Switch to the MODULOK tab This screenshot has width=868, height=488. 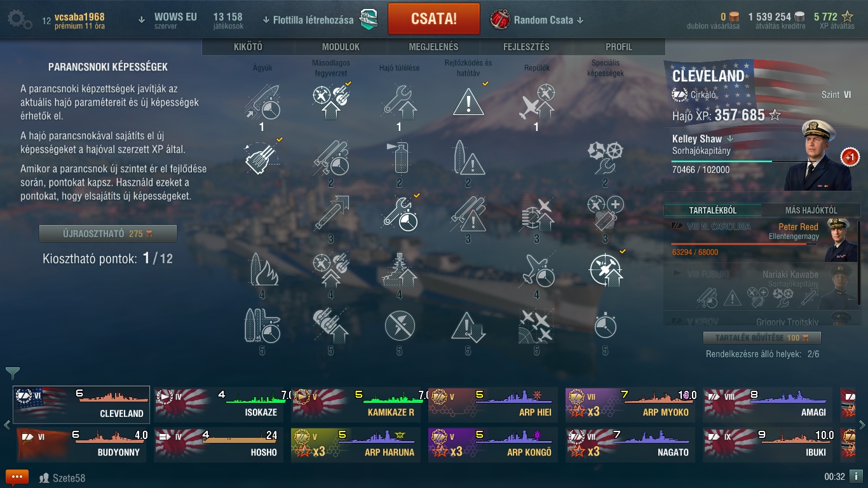[341, 47]
